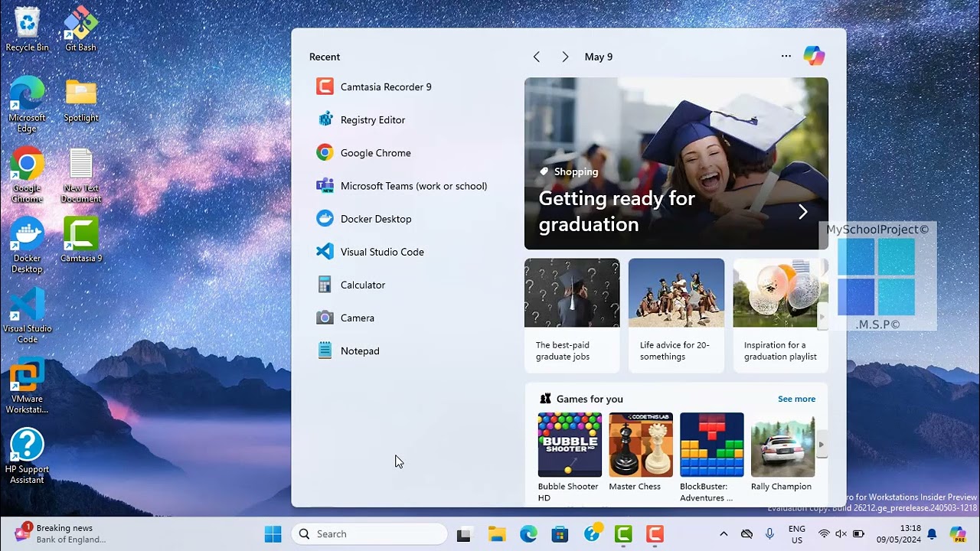Select New Text Document on desktop
This screenshot has width=980, height=551.
click(80, 176)
